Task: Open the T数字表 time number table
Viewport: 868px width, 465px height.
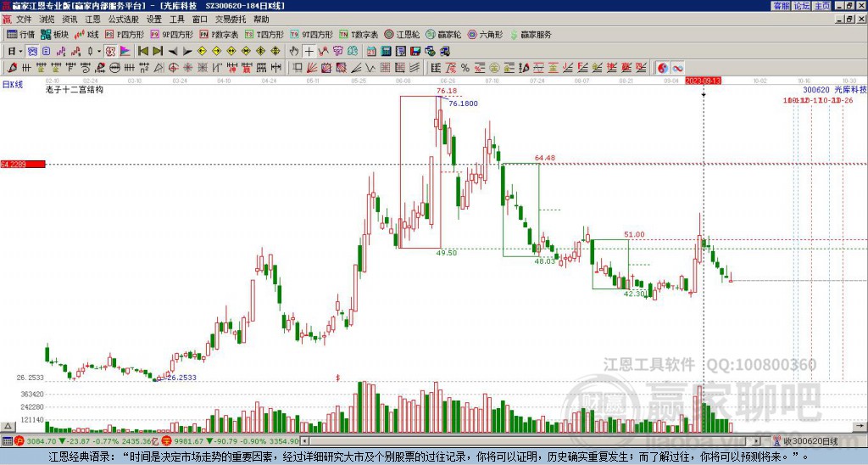Action: pos(359,34)
